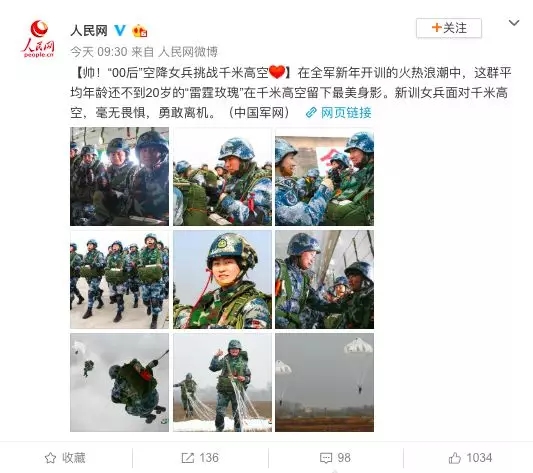Click the 今天 09:30 post timestamp

[x=99, y=52]
